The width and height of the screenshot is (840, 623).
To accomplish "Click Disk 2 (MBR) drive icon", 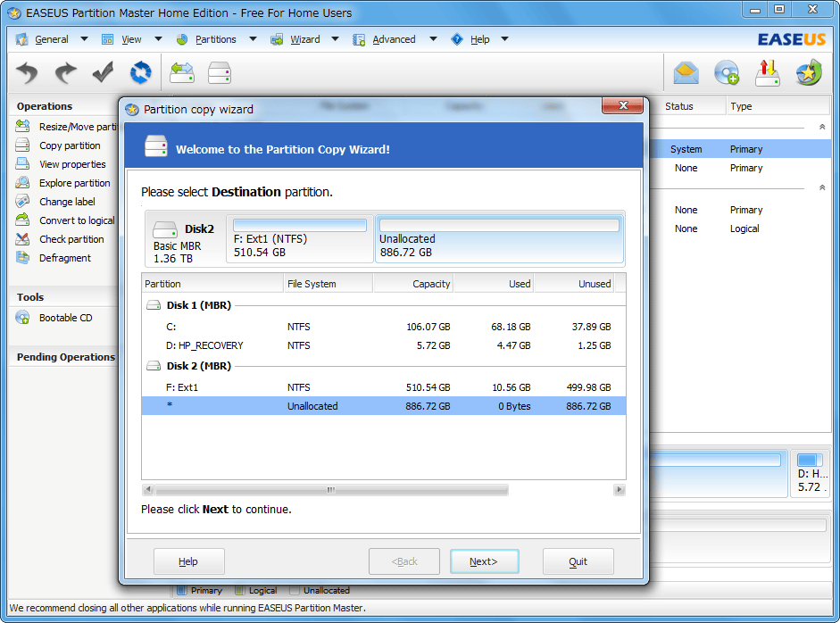I will (x=154, y=366).
